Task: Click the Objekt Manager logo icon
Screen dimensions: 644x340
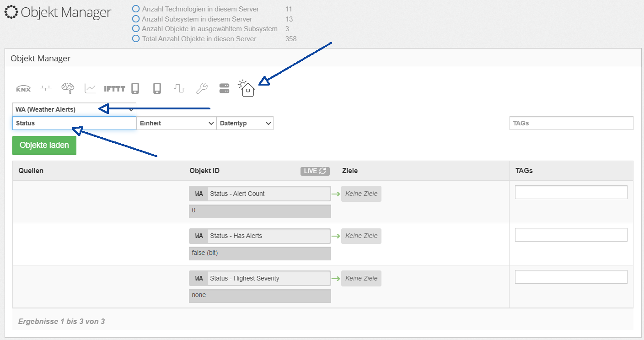Action: (x=11, y=12)
